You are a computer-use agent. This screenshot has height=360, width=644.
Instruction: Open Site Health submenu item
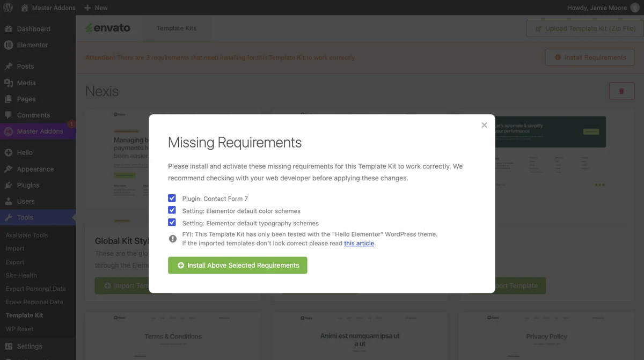pos(21,275)
